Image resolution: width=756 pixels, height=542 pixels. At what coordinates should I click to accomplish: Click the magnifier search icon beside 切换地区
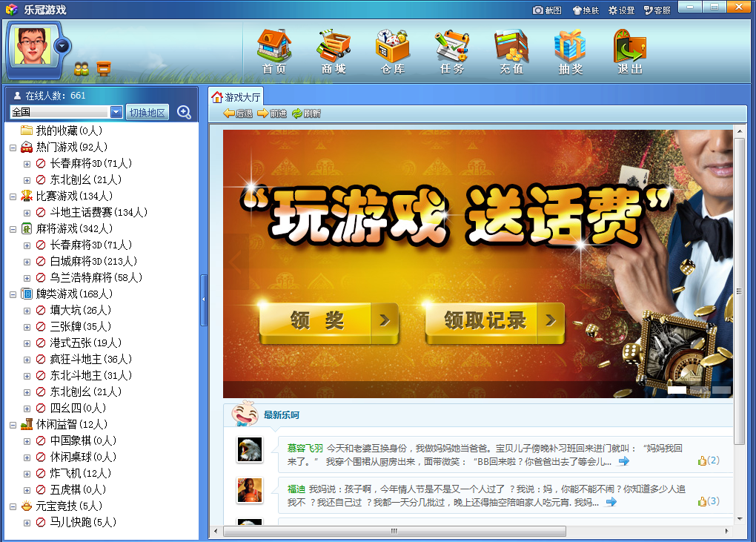click(x=184, y=112)
